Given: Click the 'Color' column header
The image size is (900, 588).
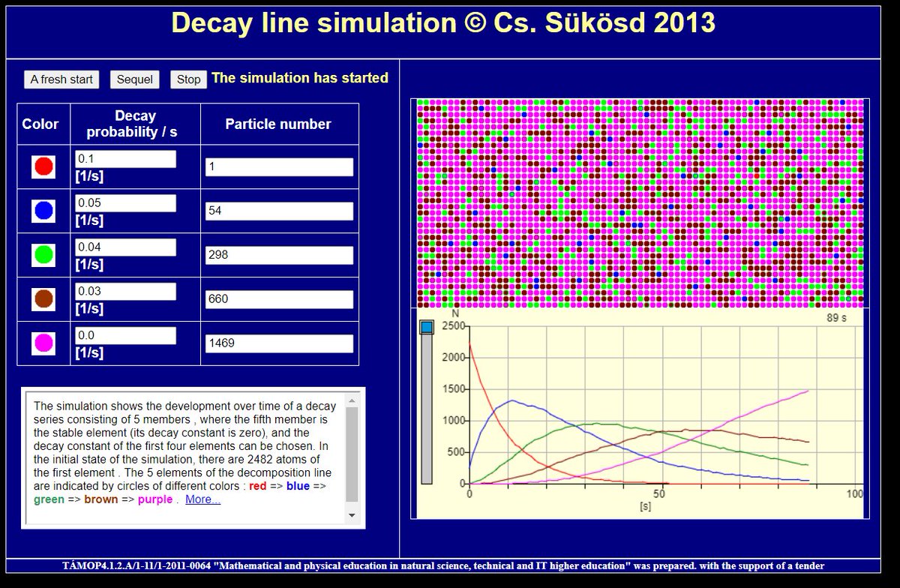Looking at the screenshot, I should click(x=40, y=124).
